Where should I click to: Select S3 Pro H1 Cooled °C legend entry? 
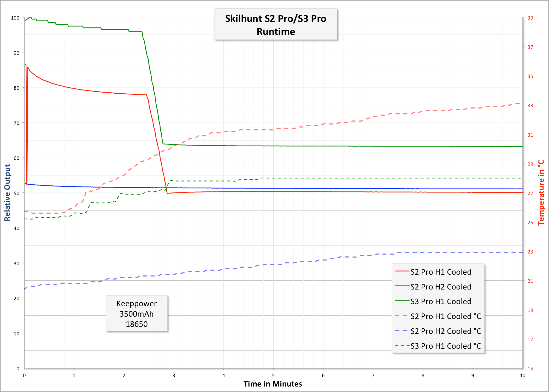pos(446,346)
